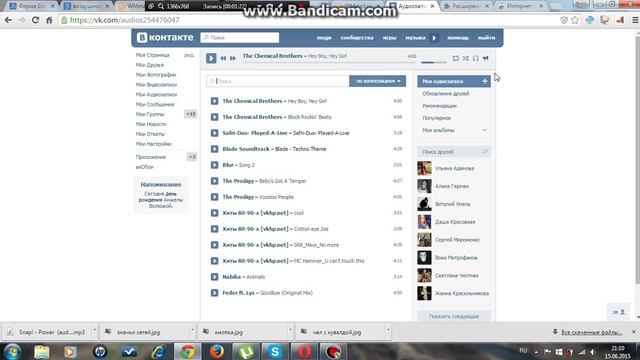
Task: Click the main player play button
Action: [x=211, y=58]
